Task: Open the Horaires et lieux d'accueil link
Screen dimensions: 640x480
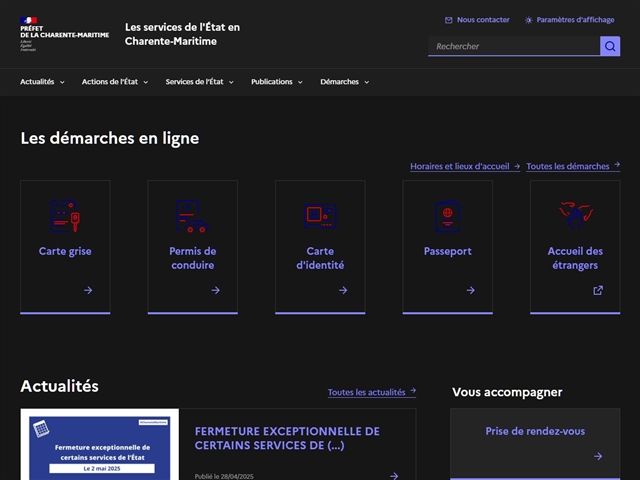Action: click(464, 166)
